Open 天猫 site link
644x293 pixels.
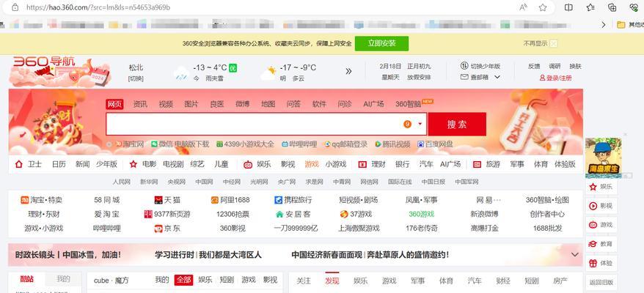167,200
